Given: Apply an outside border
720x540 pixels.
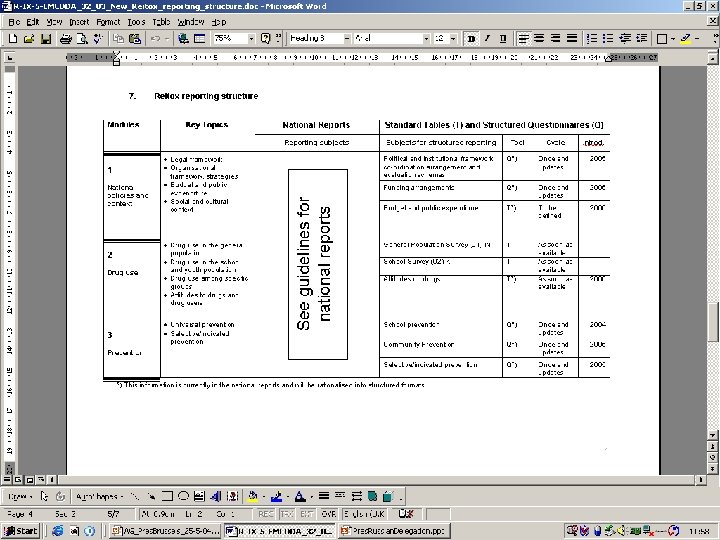Looking at the screenshot, I should [662, 39].
